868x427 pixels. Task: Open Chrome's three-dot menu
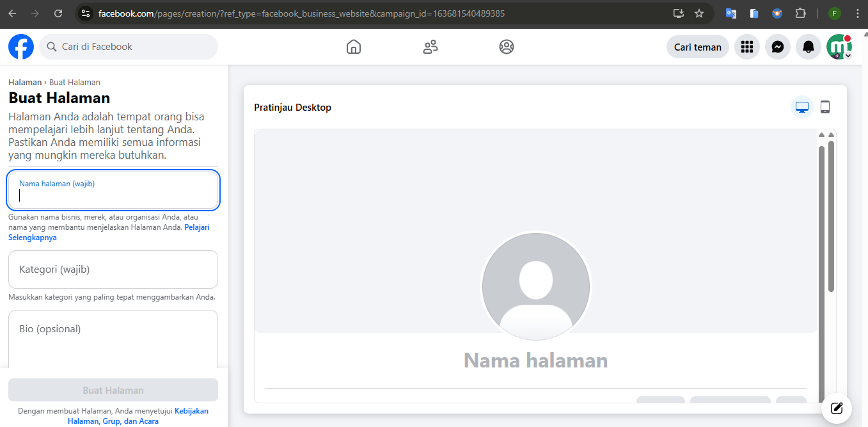point(857,13)
